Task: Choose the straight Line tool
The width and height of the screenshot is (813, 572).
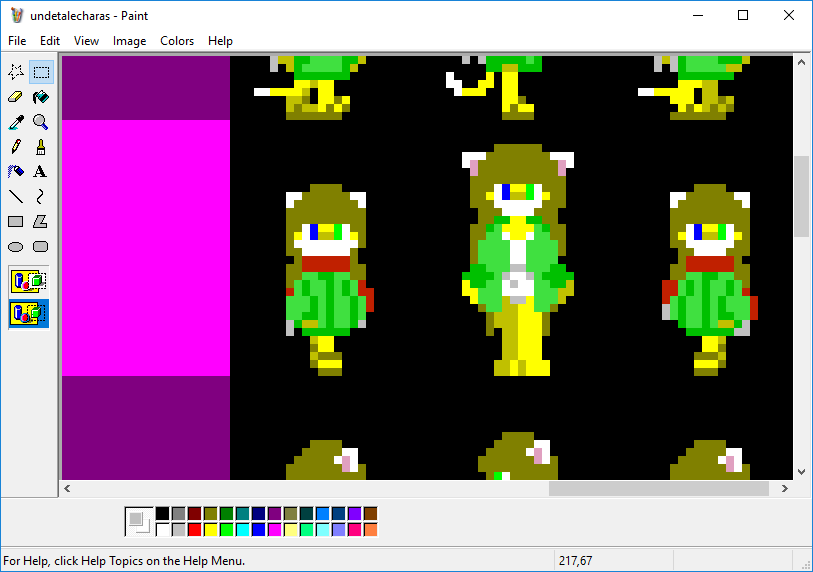Action: (16, 196)
